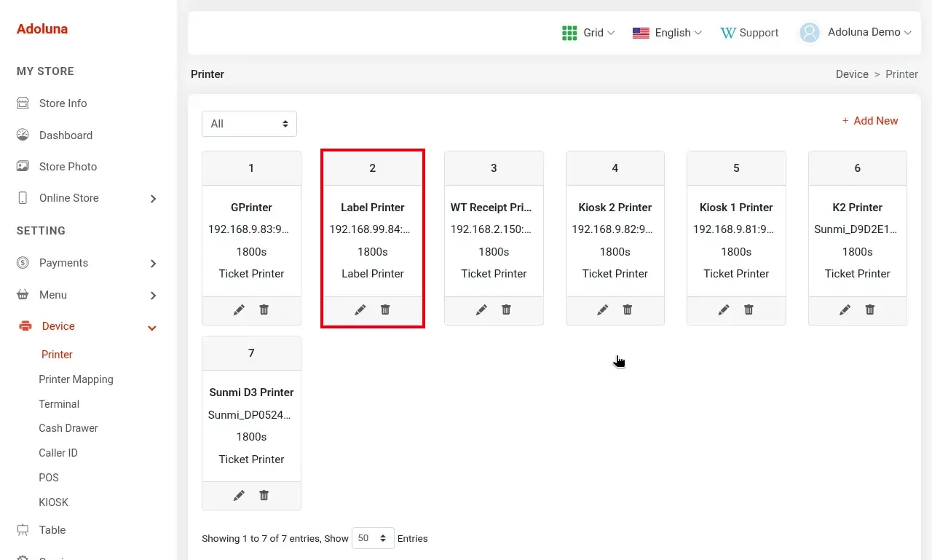The height and width of the screenshot is (560, 932).
Task: Delete the WT Receipt printer card
Action: 506,309
